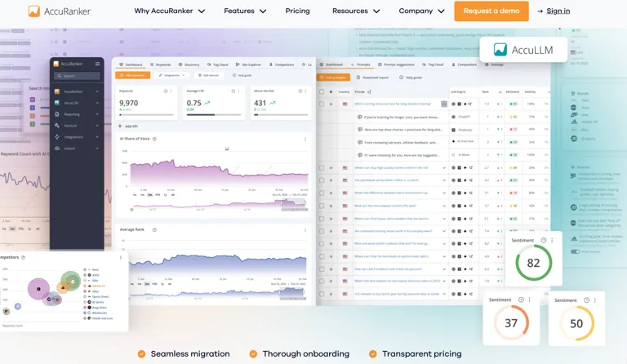Switch to the Keywords tab in AccuRanker dashboard
Screen dimensions: 627x364
(x=160, y=64)
